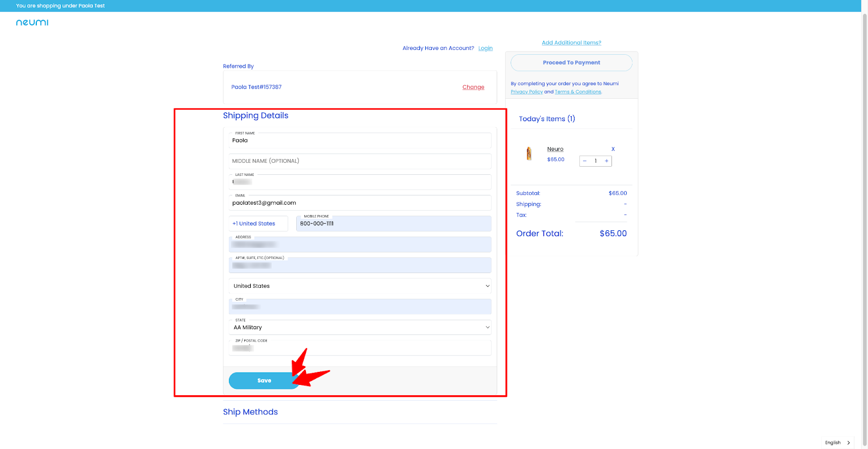Expand the State dropdown showing AA Military
This screenshot has width=868, height=449.
(360, 327)
